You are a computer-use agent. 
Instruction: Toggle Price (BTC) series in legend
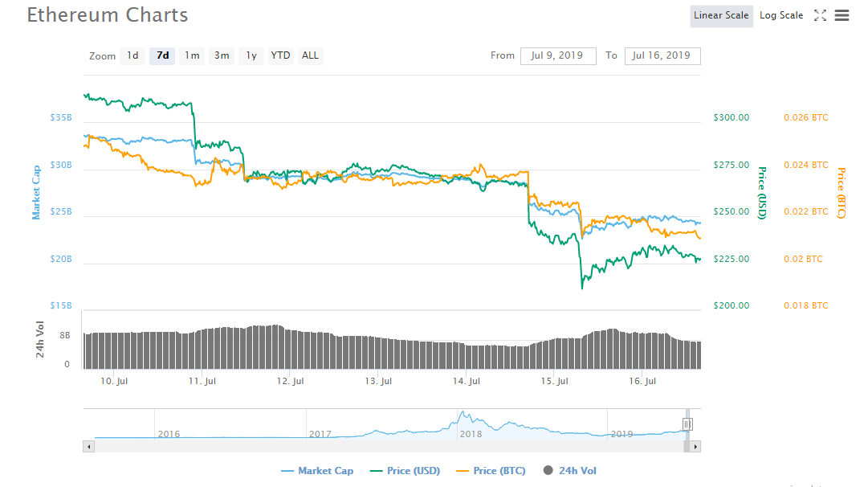[x=491, y=471]
